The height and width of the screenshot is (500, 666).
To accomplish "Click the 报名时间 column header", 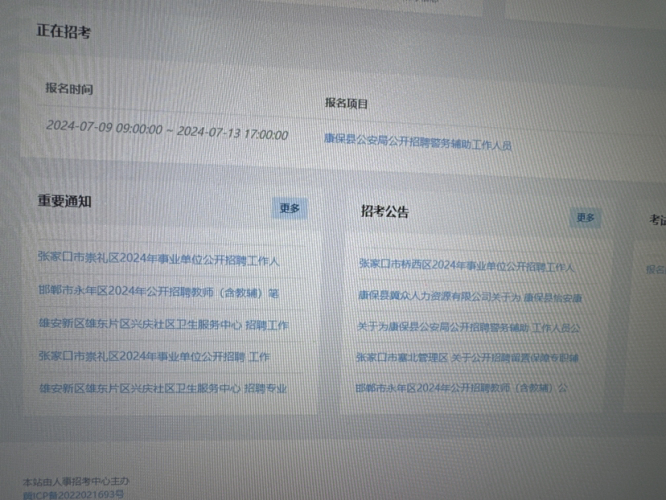I will point(69,89).
